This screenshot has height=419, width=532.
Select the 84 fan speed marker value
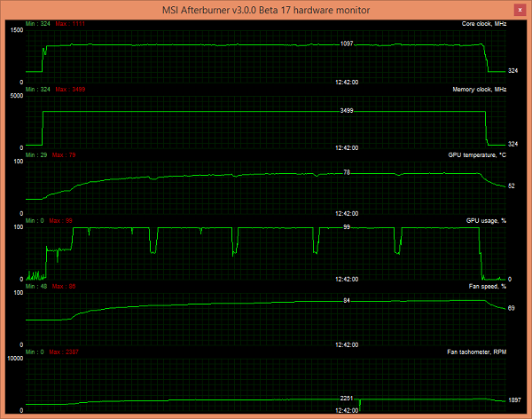(x=347, y=301)
